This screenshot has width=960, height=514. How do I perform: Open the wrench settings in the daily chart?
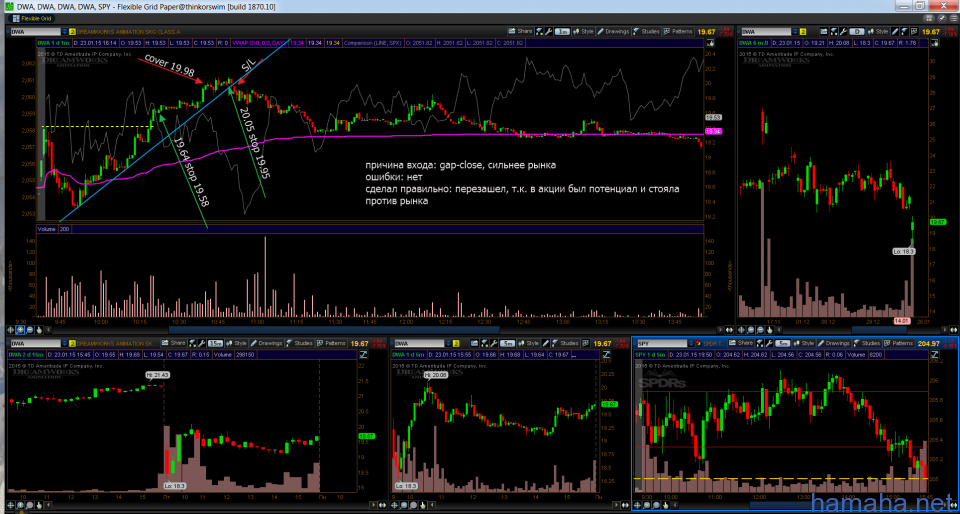(843, 31)
